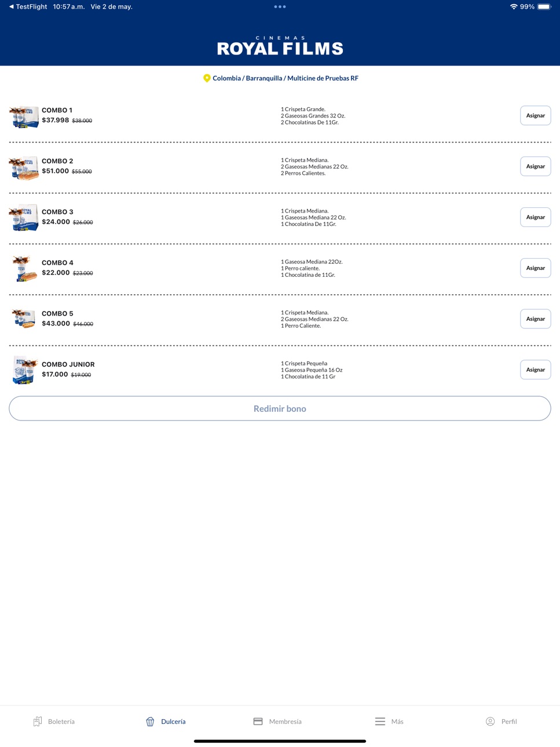This screenshot has height=747, width=560.
Task: Open the Membresía card icon
Action: (258, 721)
